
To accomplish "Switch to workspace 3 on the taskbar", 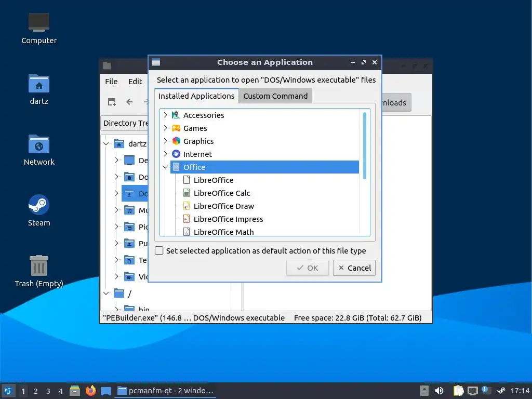I will [48, 391].
